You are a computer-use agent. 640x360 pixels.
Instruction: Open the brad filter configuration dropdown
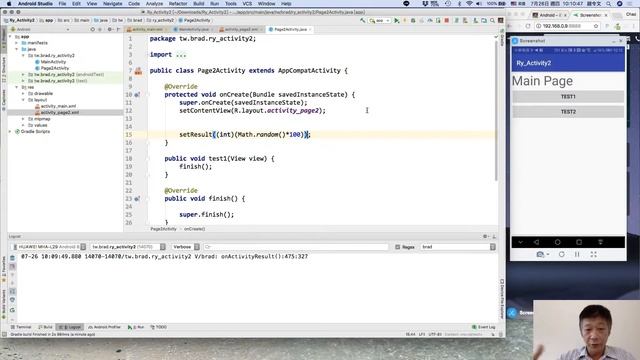(x=458, y=247)
